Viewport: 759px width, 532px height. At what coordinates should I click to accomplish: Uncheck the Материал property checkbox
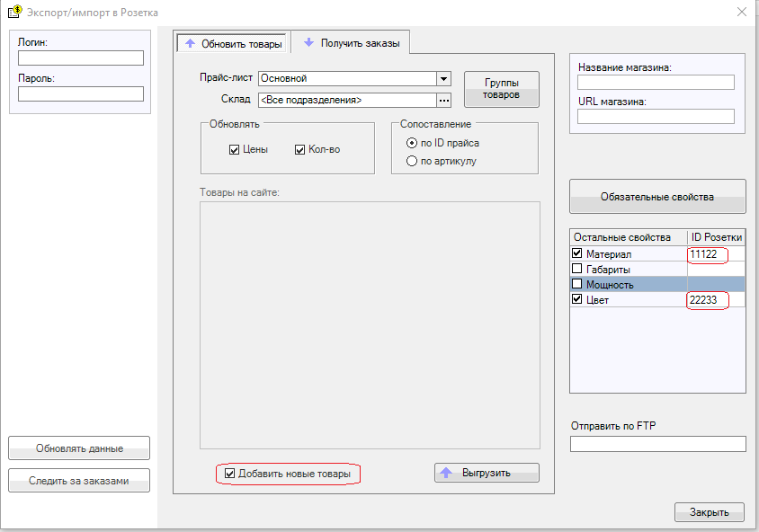coord(577,254)
